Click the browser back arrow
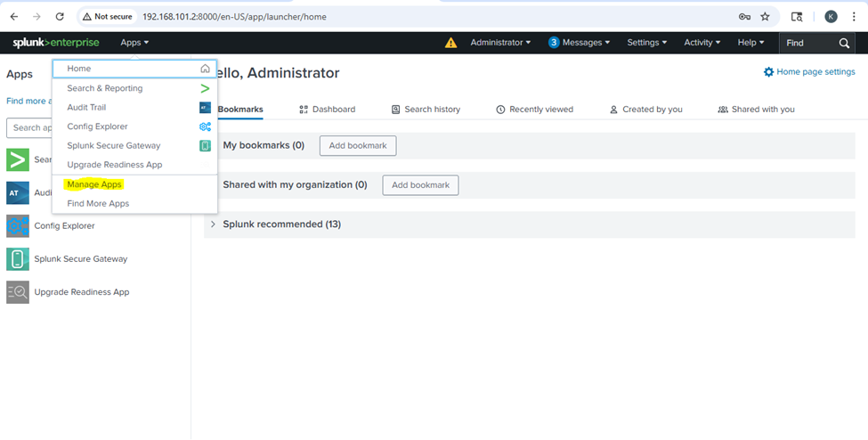The height and width of the screenshot is (440, 868). click(14, 17)
